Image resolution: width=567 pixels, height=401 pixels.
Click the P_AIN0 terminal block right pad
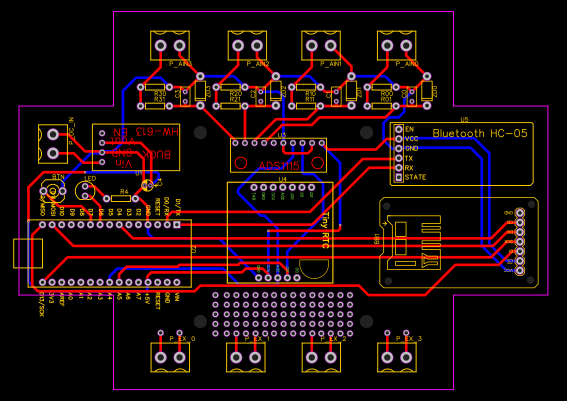(406, 46)
